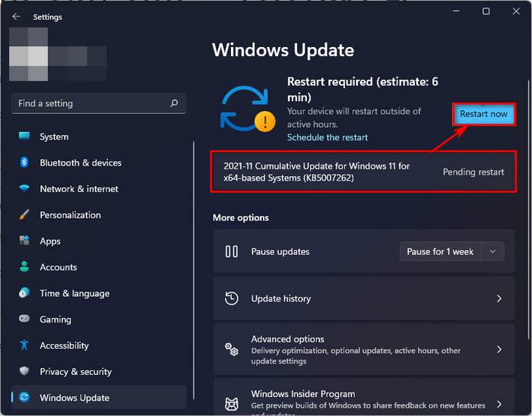This screenshot has height=416, width=532.
Task: Maximize the Settings window
Action: tap(486, 11)
